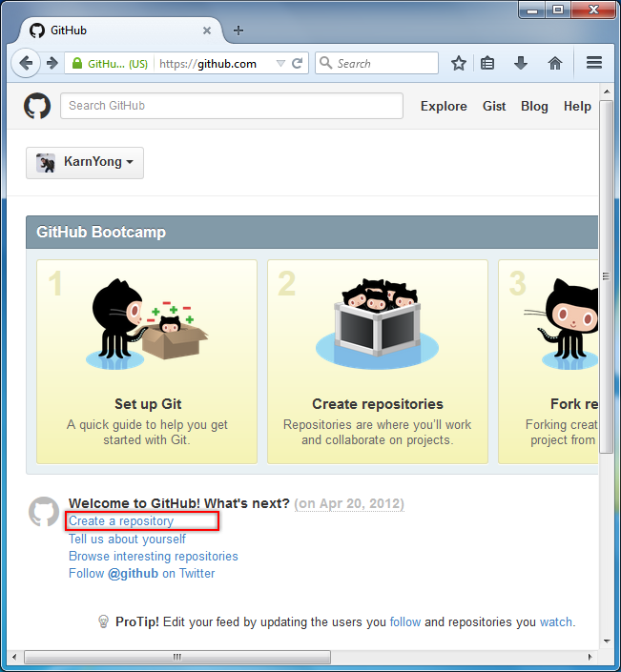Click the browser forward arrow button
Image resolution: width=621 pixels, height=672 pixels.
pos(52,64)
